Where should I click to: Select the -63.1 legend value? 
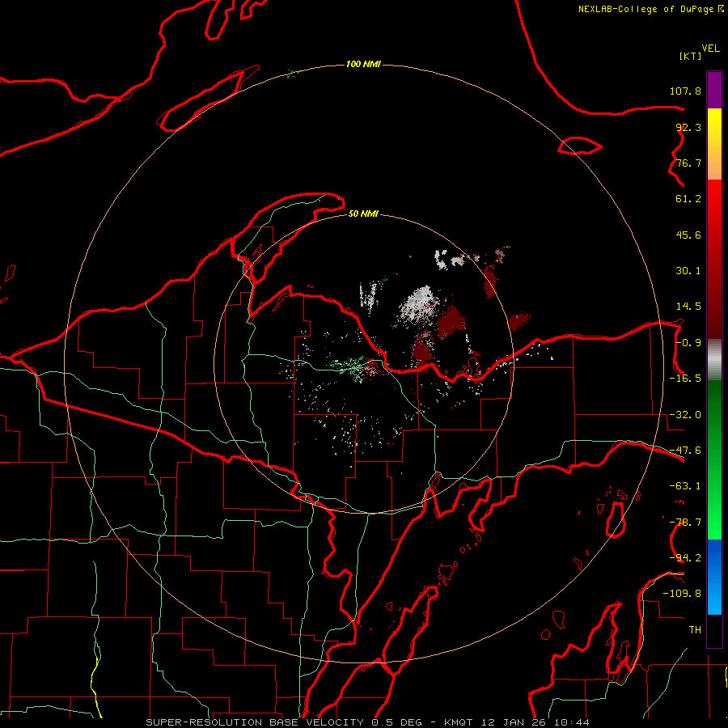pyautogui.click(x=685, y=486)
